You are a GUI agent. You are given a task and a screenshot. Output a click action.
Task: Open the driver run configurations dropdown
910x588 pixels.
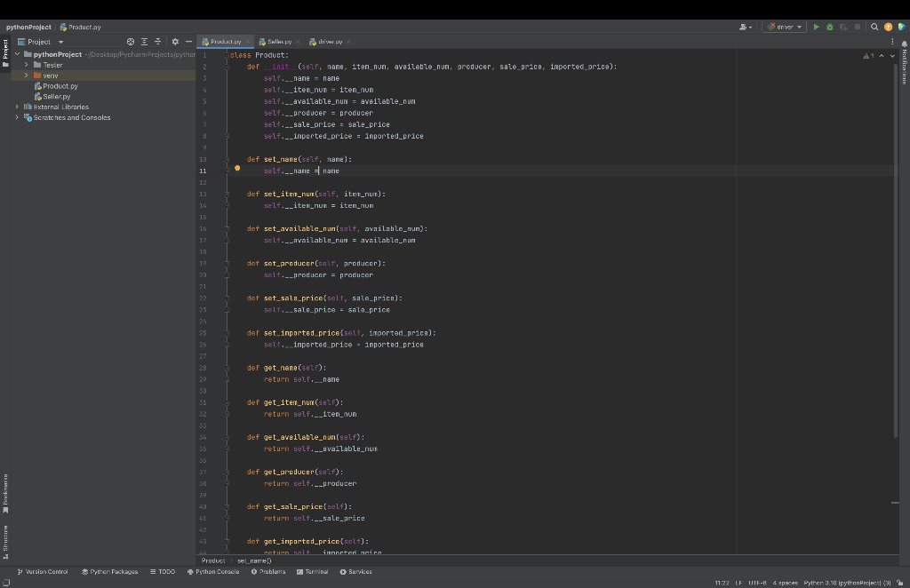coord(799,27)
